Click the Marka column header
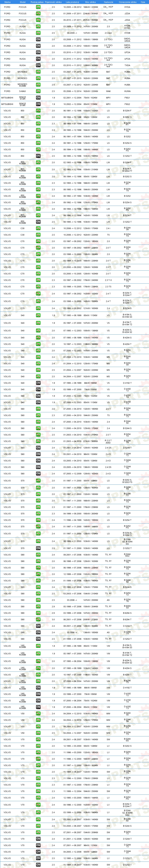The width and height of the screenshot is (149, 868). (x=7, y=2)
